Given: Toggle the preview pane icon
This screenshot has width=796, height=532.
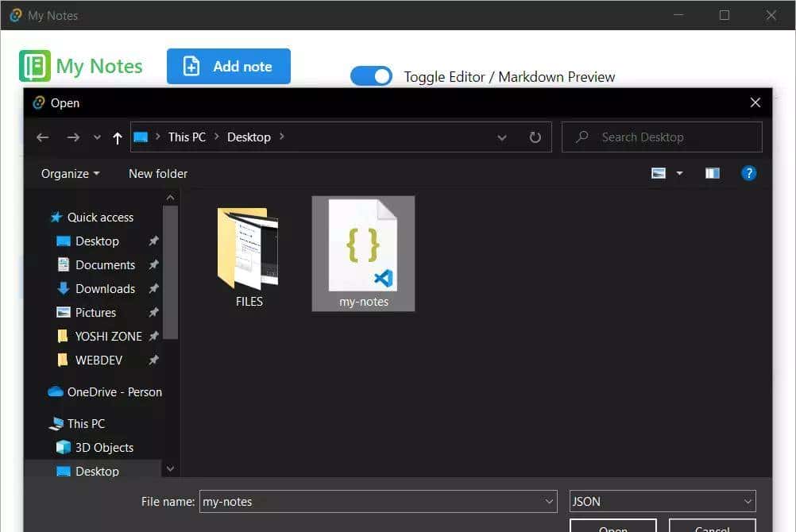Looking at the screenshot, I should 712,173.
